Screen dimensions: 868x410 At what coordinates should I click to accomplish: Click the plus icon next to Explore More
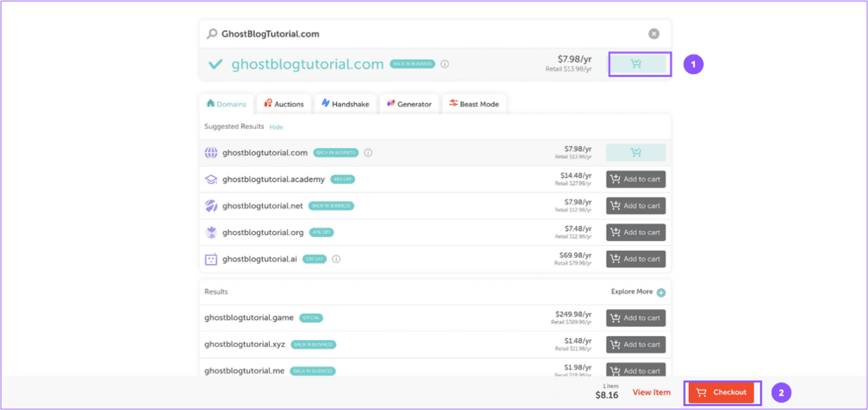(x=661, y=291)
